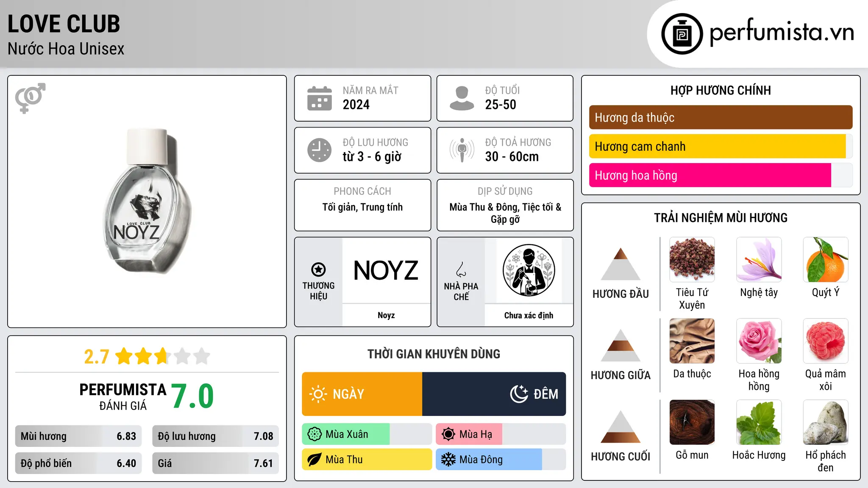Screen dimensions: 868x488
Task: Click the nose icon above Nhà Pha Chế
Action: [461, 269]
